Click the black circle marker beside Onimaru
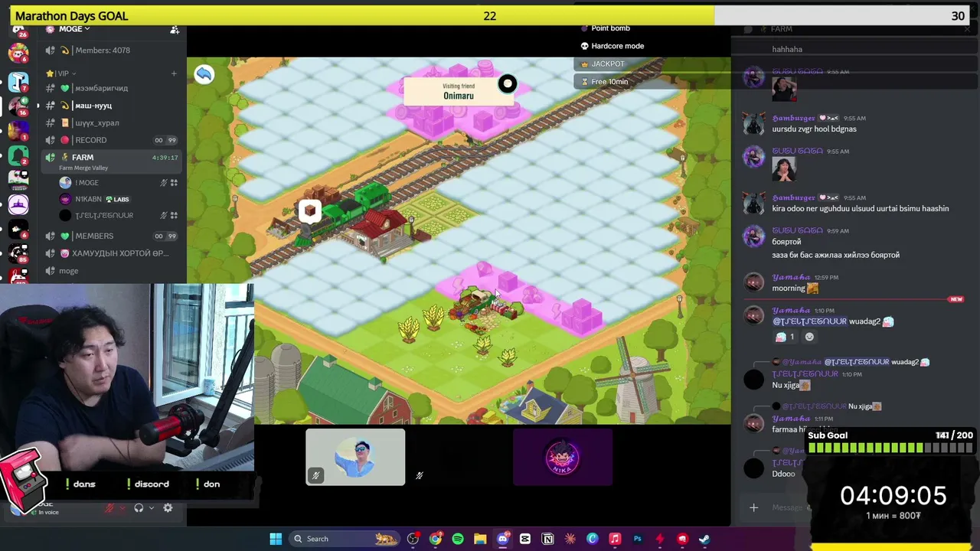This screenshot has width=980, height=551. (x=508, y=84)
